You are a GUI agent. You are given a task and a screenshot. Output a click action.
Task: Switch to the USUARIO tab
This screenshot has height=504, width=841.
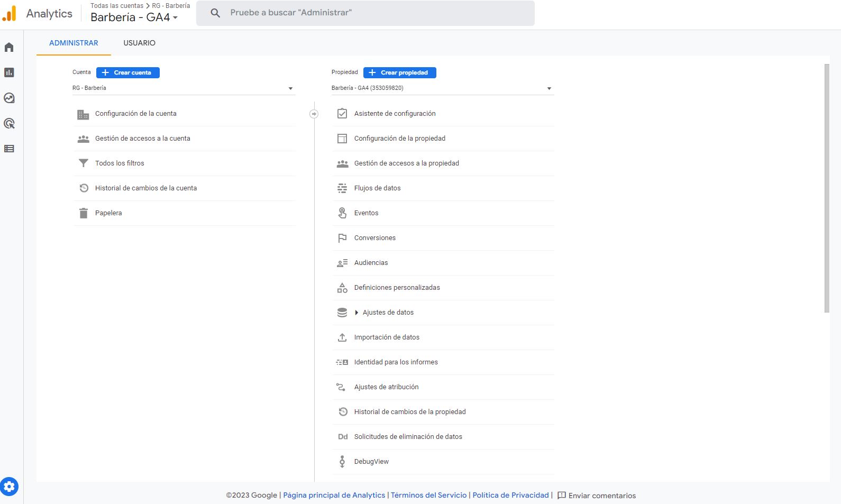pyautogui.click(x=139, y=43)
